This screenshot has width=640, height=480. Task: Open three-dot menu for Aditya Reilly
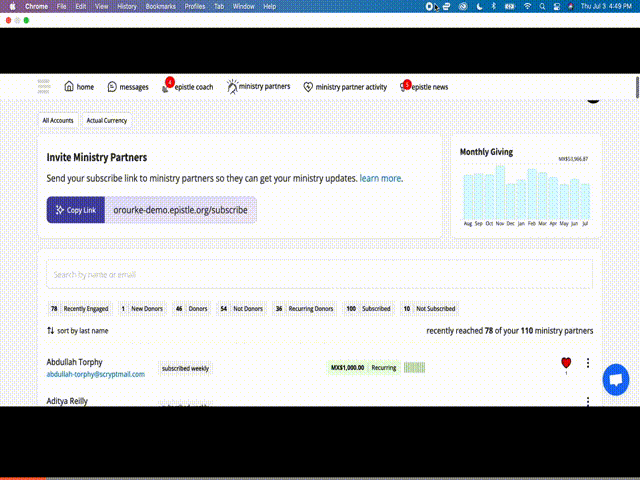click(x=588, y=402)
